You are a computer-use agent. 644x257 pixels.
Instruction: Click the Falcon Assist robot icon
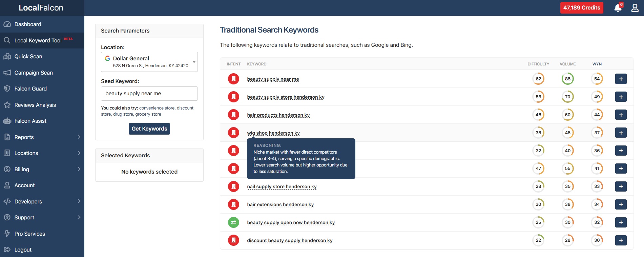click(x=7, y=121)
